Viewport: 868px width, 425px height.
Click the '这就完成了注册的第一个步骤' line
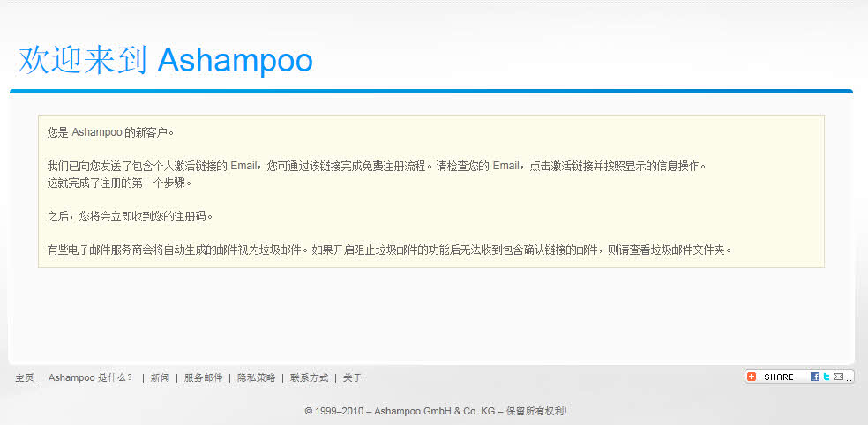pos(118,183)
